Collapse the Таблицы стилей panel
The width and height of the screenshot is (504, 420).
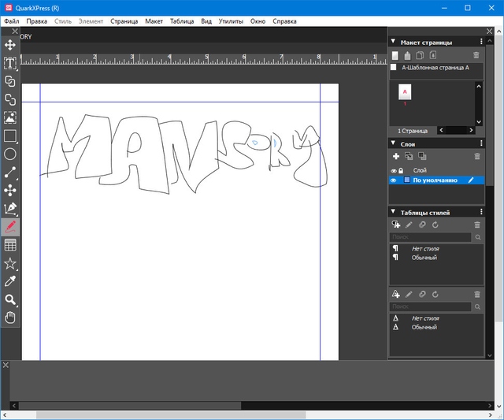pyautogui.click(x=395, y=213)
